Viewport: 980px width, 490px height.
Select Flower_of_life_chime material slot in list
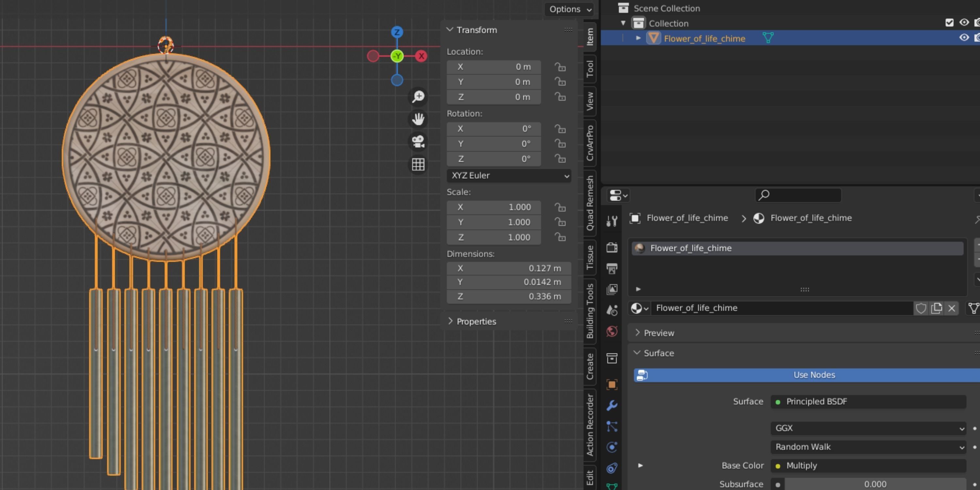point(797,248)
